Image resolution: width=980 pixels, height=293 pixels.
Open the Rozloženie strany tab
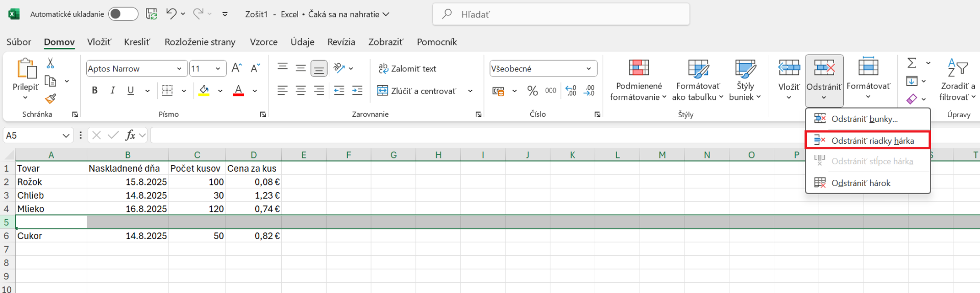coord(200,42)
